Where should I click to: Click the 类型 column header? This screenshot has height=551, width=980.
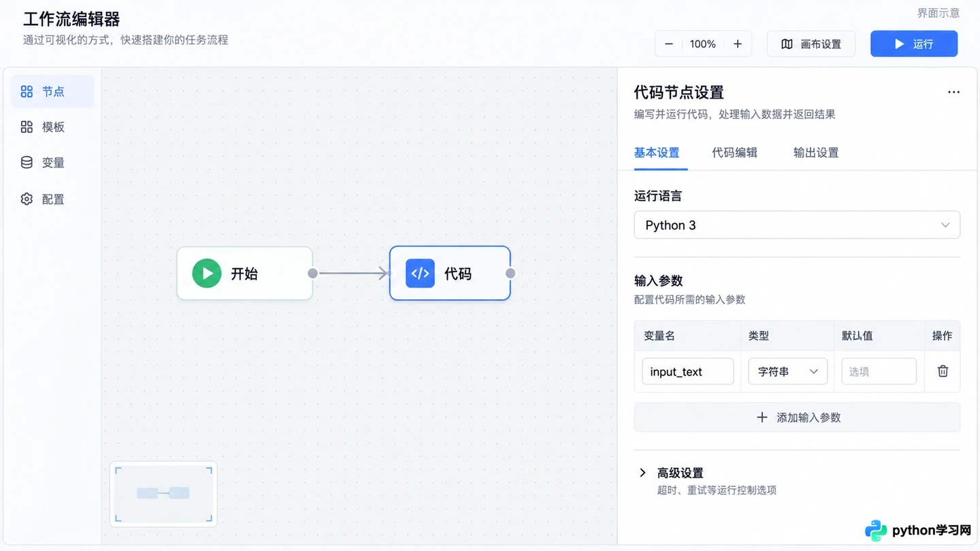coord(759,336)
